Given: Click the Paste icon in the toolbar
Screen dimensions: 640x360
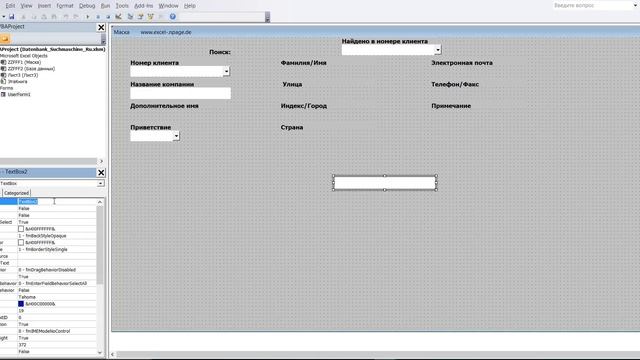Looking at the screenshot, I should click(x=44, y=17).
